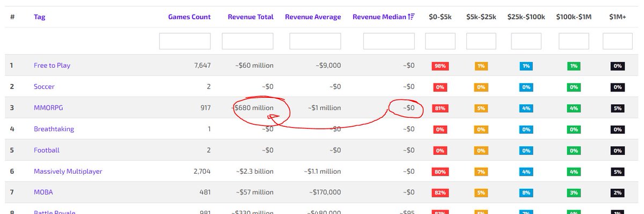Click the red 82% badge in MOBA row
The image size is (644, 214).
click(440, 192)
